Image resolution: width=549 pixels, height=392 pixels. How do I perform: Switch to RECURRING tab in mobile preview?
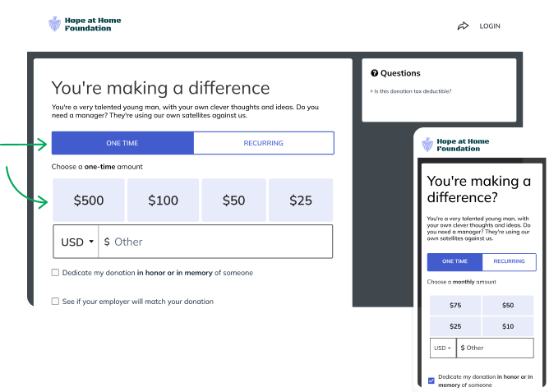pyautogui.click(x=509, y=261)
